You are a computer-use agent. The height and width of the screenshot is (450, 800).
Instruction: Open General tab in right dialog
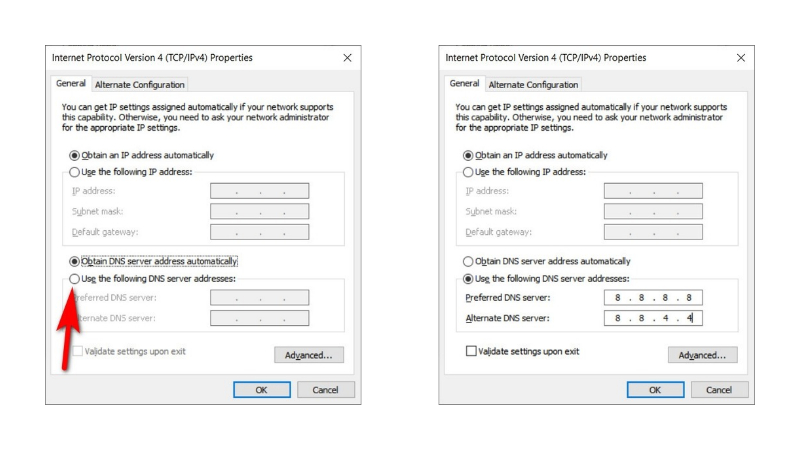coord(464,83)
